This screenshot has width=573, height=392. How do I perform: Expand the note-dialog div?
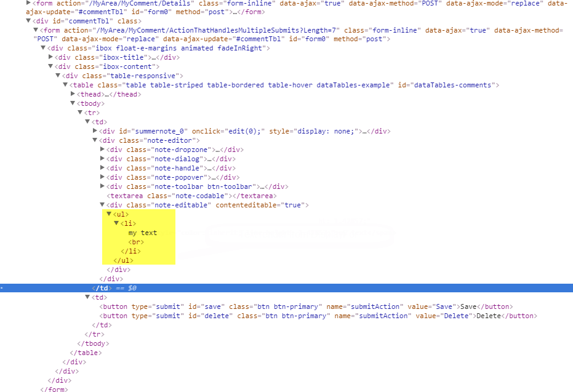[x=103, y=159]
